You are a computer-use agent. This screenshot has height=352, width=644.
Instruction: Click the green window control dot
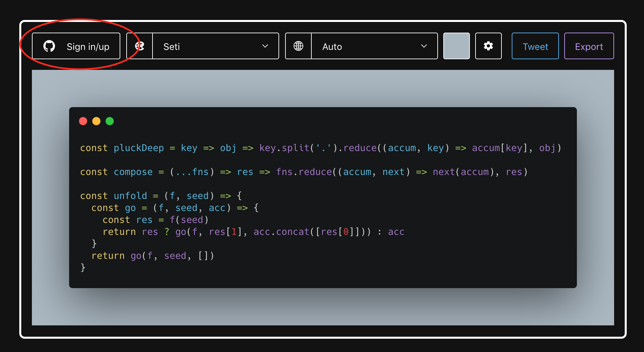110,121
